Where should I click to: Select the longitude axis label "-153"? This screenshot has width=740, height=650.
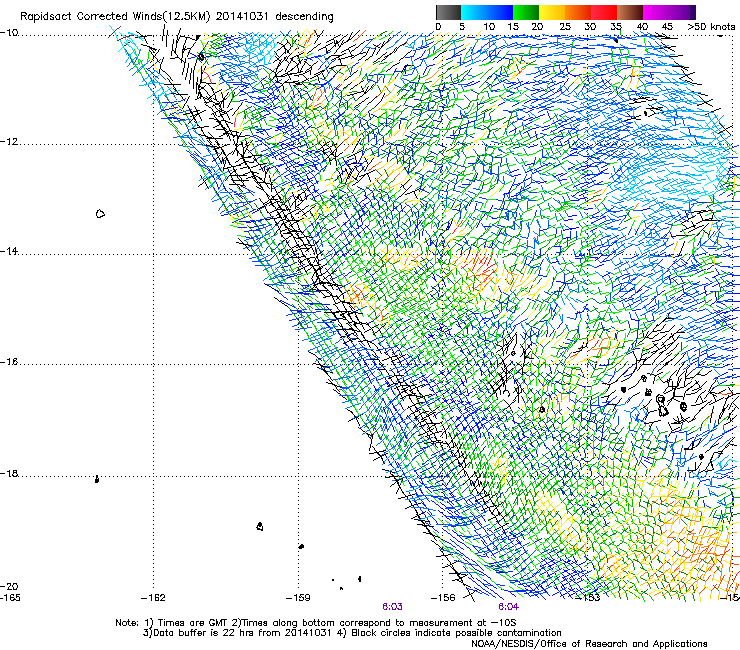[588, 598]
